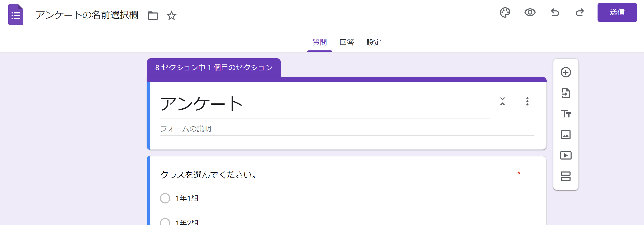Add a new question

566,72
